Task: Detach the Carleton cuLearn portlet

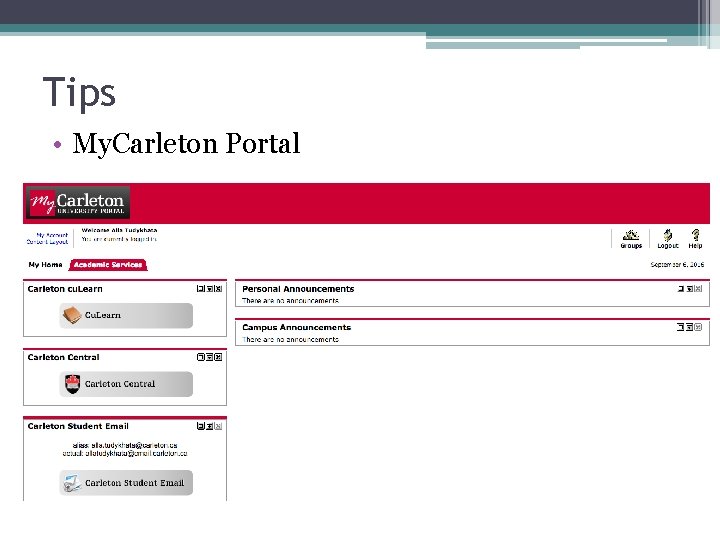Action: 200,289
